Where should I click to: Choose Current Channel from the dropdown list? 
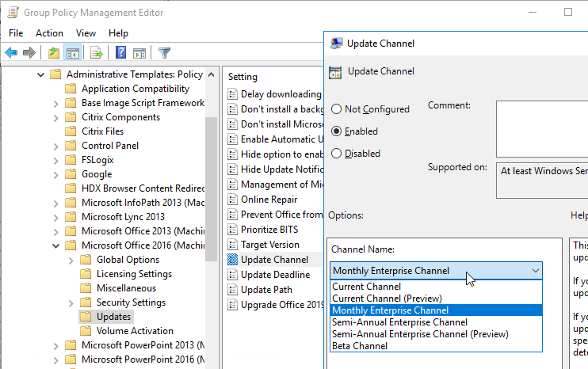(x=436, y=287)
